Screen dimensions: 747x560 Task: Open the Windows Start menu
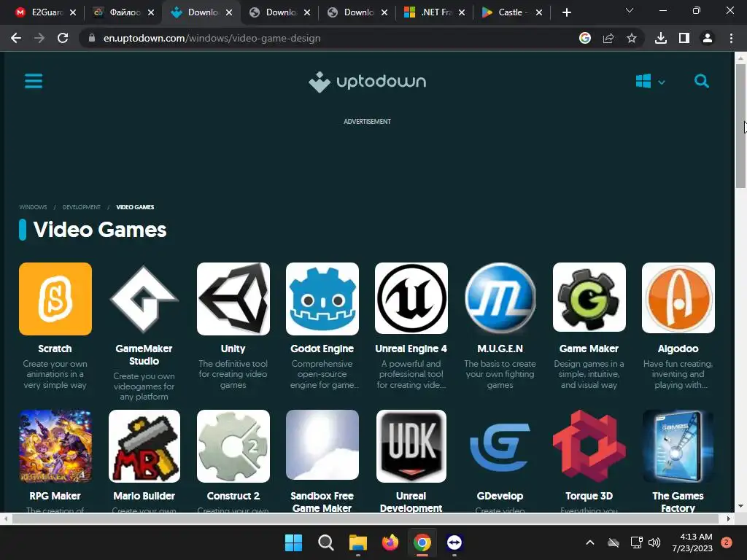pyautogui.click(x=293, y=542)
